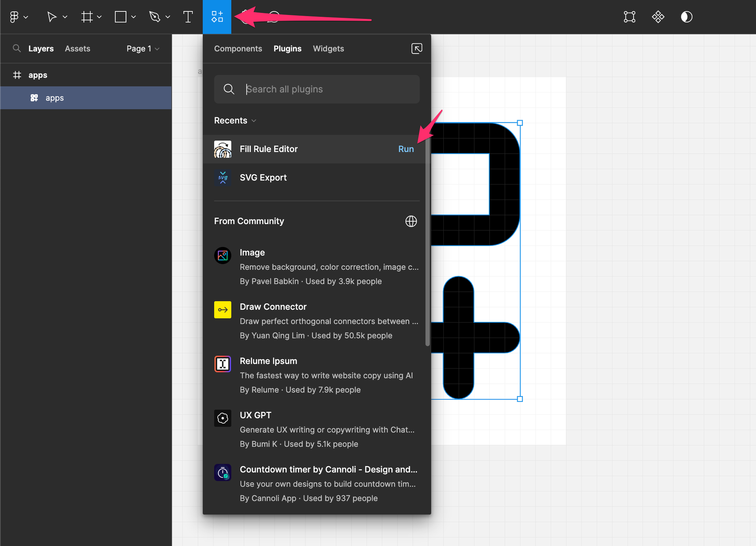Toggle the mask contrast icon
The width and height of the screenshot is (756, 546).
pos(686,17)
